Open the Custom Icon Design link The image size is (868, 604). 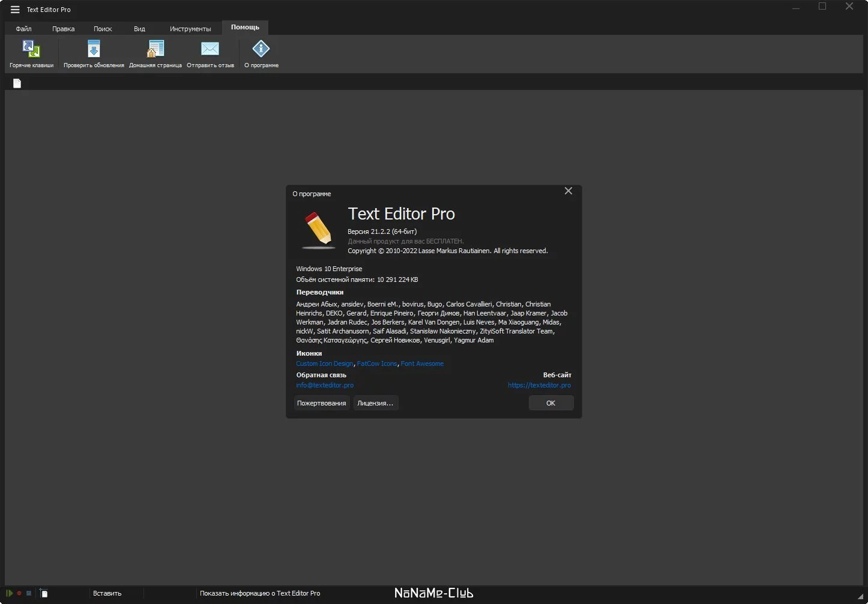325,363
